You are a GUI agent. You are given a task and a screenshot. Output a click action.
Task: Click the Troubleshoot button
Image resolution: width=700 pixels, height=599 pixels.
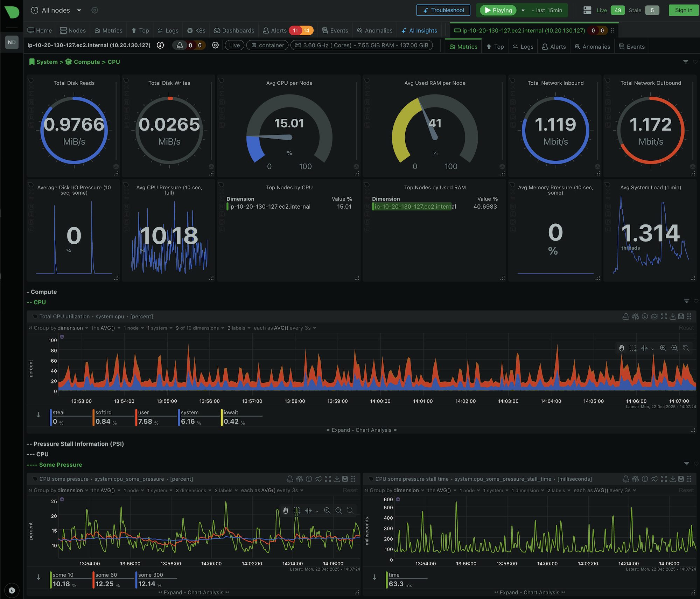coord(443,10)
